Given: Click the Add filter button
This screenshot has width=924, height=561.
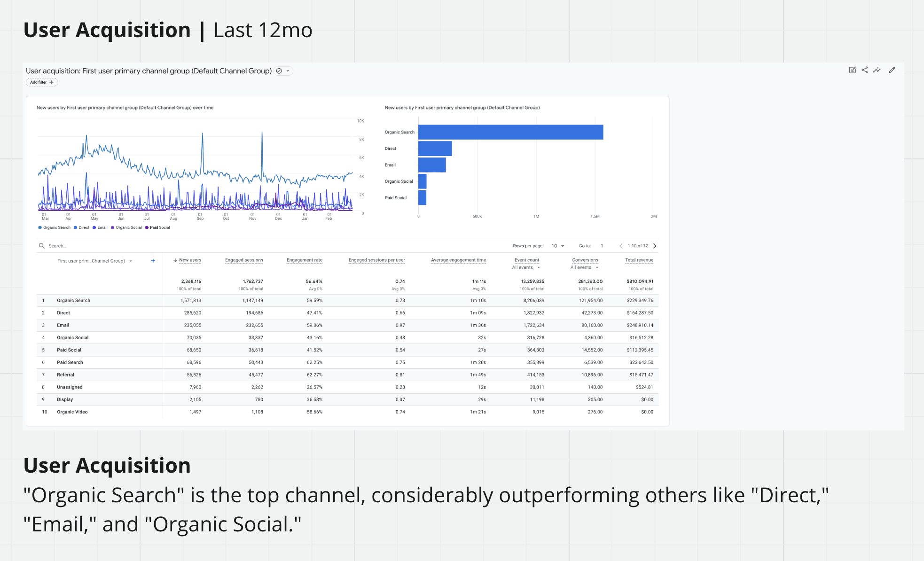Looking at the screenshot, I should click(41, 82).
